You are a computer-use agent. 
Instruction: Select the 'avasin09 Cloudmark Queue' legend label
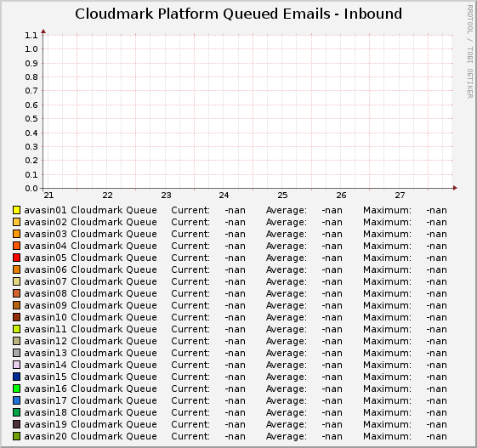[90, 305]
